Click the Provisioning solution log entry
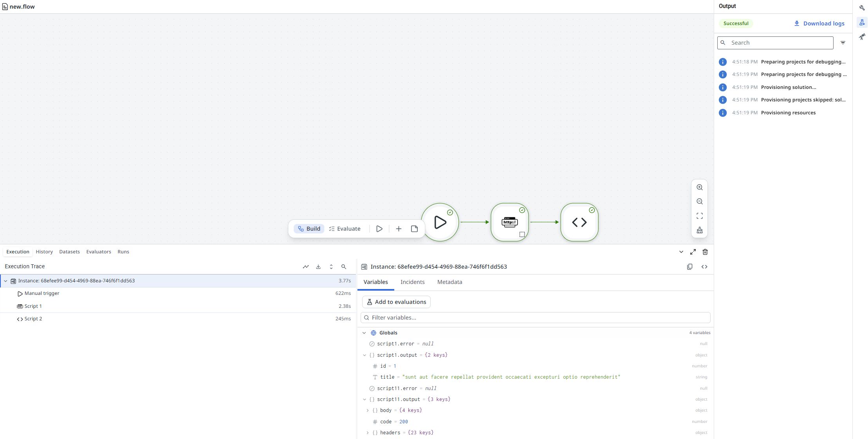This screenshot has height=439, width=868. pyautogui.click(x=783, y=87)
